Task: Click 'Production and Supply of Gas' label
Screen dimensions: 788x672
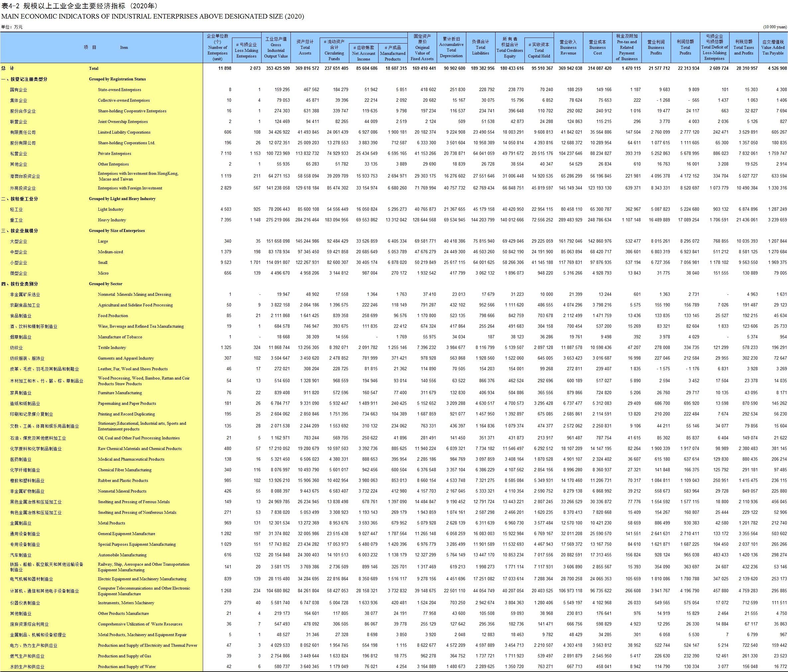Action: pyautogui.click(x=124, y=657)
